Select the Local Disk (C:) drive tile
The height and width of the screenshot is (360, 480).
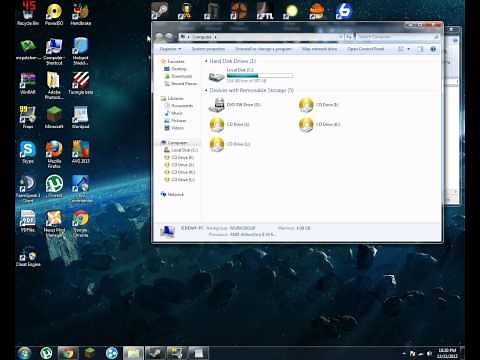coord(251,76)
